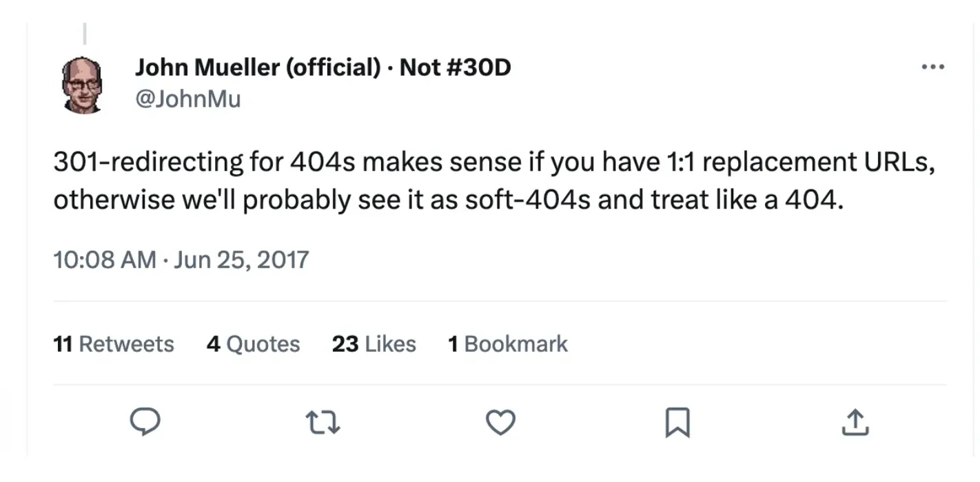This screenshot has height=482, width=980.
Task: Click the bookmark ribbon icon
Action: pos(678,422)
